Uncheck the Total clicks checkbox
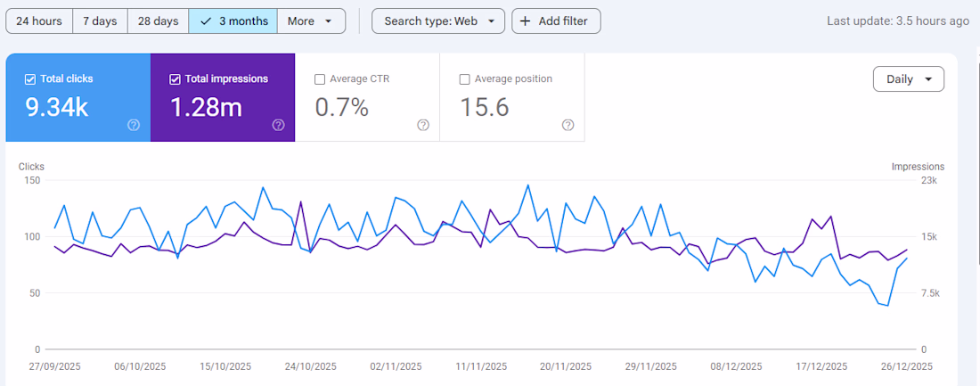Viewport: 980px width, 386px height. (x=30, y=79)
